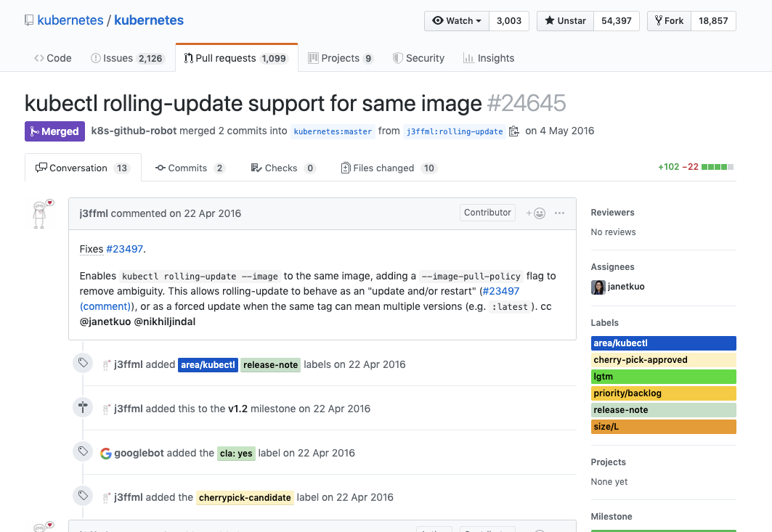Open the Code tab
Screen dimensions: 772x532
(53, 58)
